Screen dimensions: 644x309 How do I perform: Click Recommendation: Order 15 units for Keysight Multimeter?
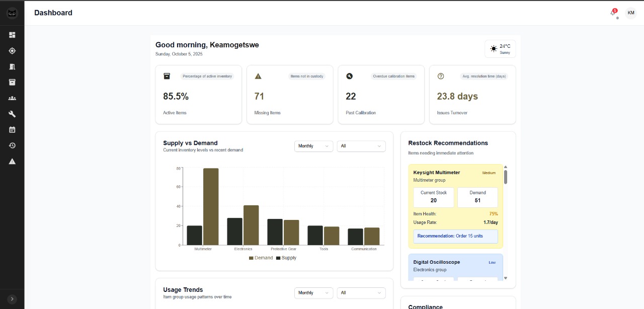(x=455, y=236)
